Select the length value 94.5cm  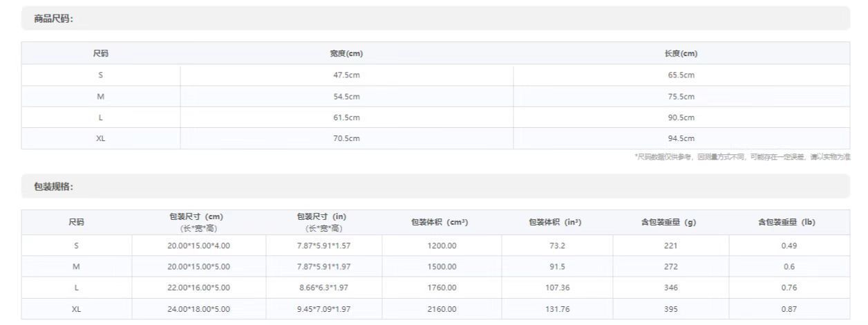[x=681, y=138]
